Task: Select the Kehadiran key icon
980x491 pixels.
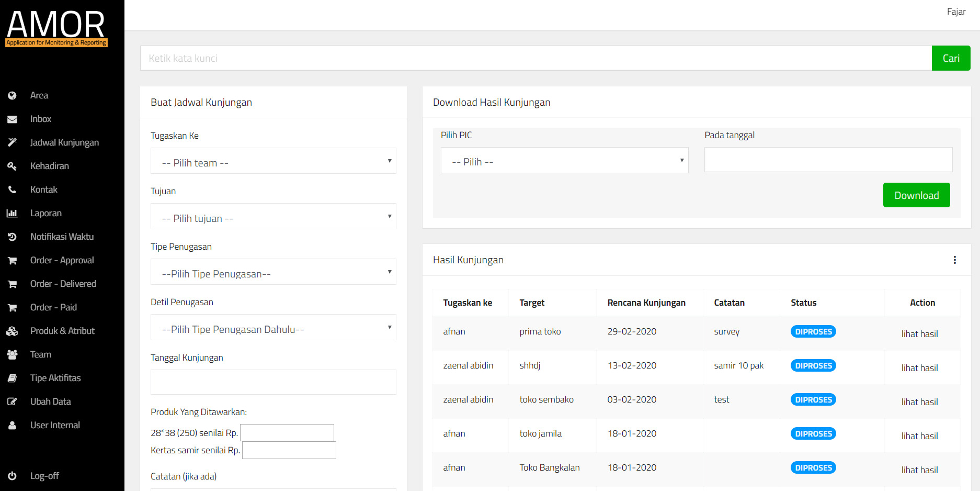Action: [x=12, y=166]
